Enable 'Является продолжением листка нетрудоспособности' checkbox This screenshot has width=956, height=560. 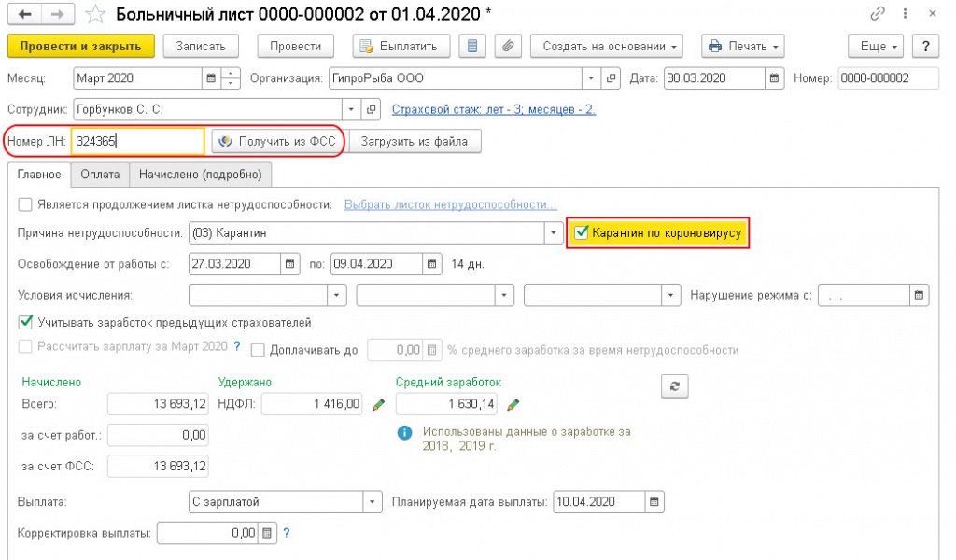pyautogui.click(x=25, y=204)
